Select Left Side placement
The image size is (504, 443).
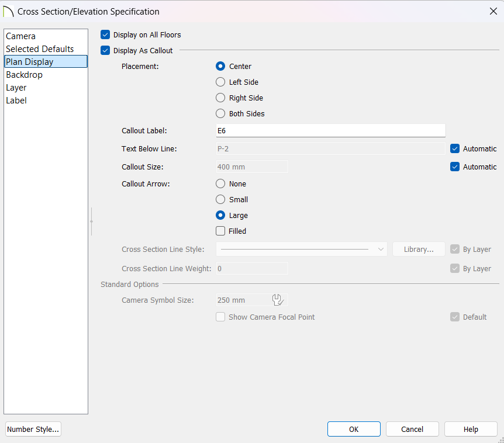tap(220, 82)
